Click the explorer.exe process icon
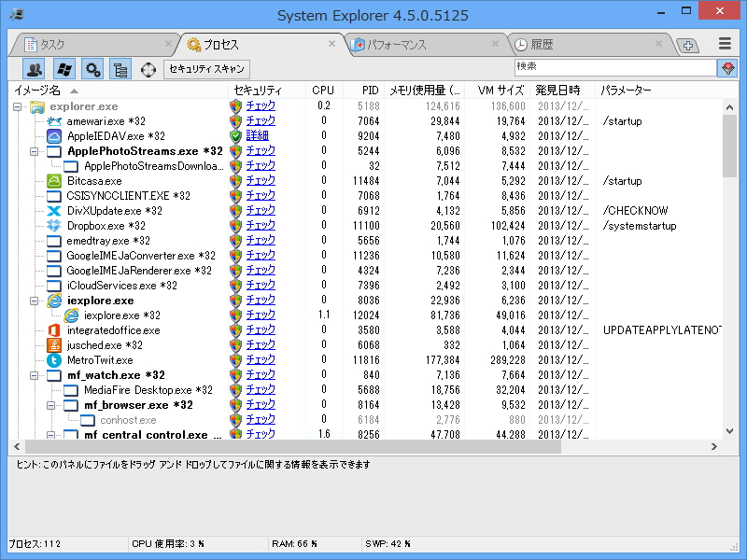The width and height of the screenshot is (747, 560). click(x=37, y=105)
